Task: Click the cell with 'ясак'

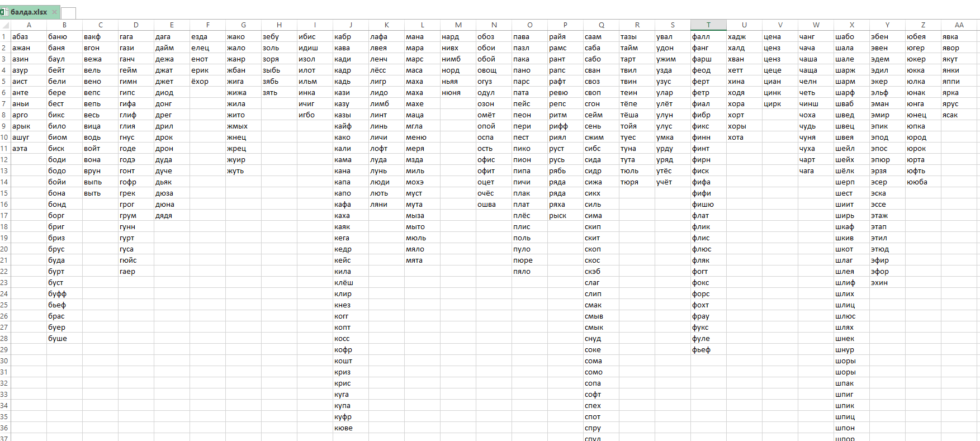Action: point(958,115)
